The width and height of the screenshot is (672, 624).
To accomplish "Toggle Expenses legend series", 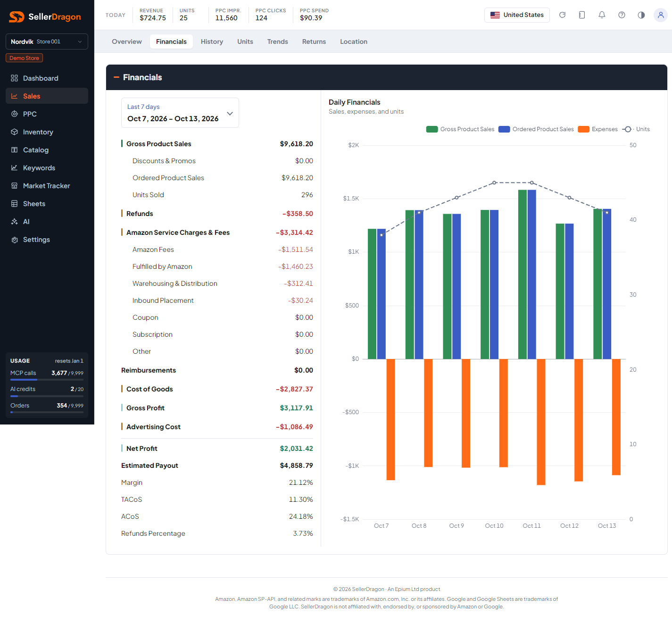I will pyautogui.click(x=597, y=129).
